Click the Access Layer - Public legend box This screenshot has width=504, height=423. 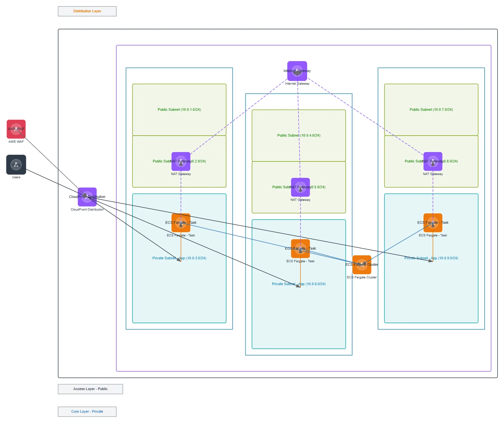click(90, 389)
